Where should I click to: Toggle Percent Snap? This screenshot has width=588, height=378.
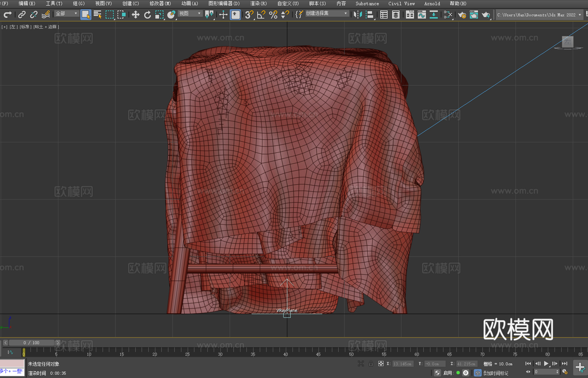tap(273, 14)
